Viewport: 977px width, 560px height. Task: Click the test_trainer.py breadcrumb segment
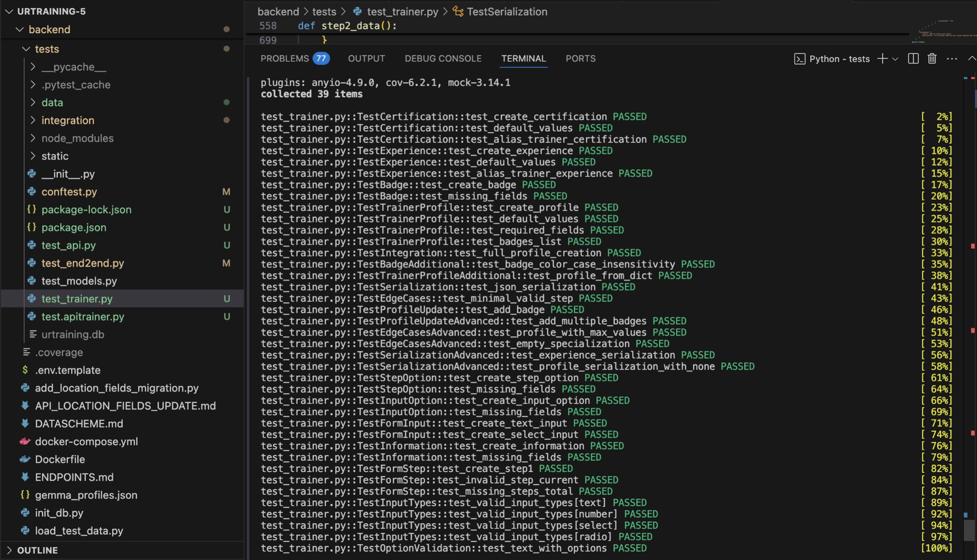tap(402, 12)
